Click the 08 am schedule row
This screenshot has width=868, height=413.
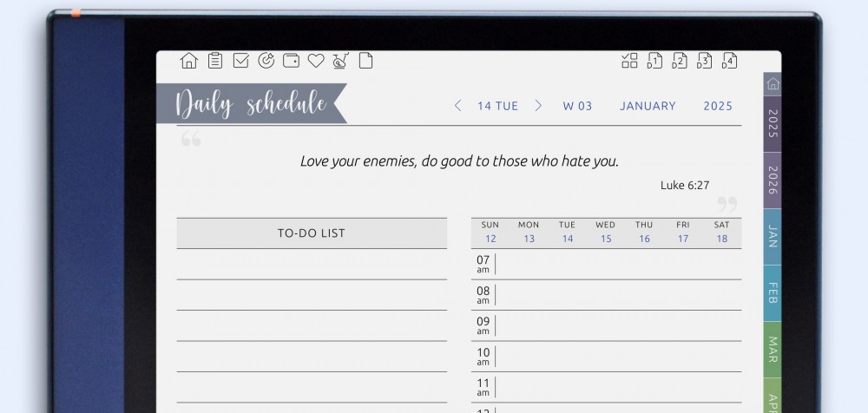coord(616,295)
